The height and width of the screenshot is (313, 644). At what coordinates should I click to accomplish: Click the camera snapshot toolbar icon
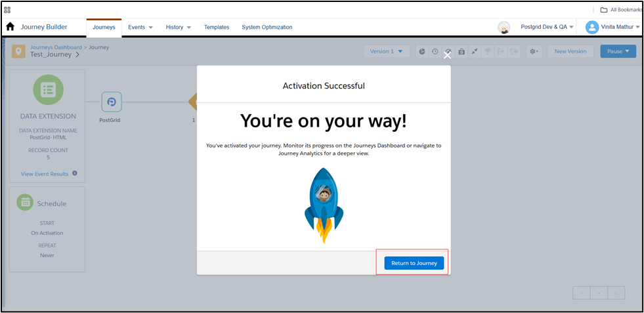tap(462, 51)
